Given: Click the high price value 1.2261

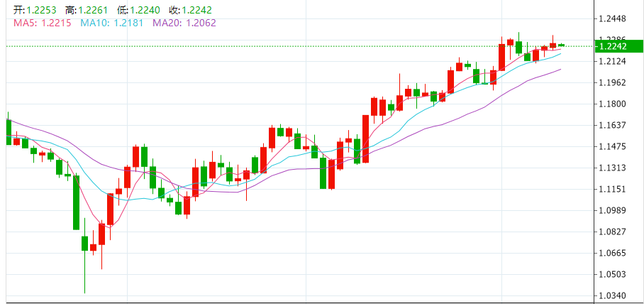Looking at the screenshot, I should 93,10.
